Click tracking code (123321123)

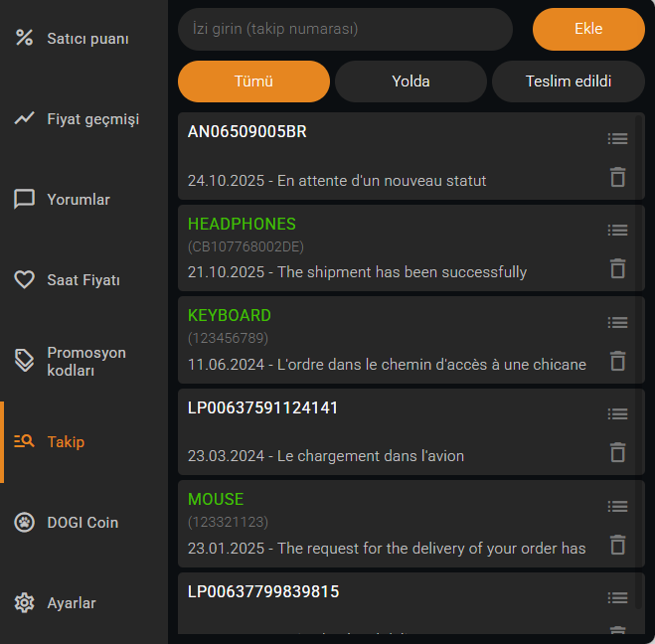[228, 522]
